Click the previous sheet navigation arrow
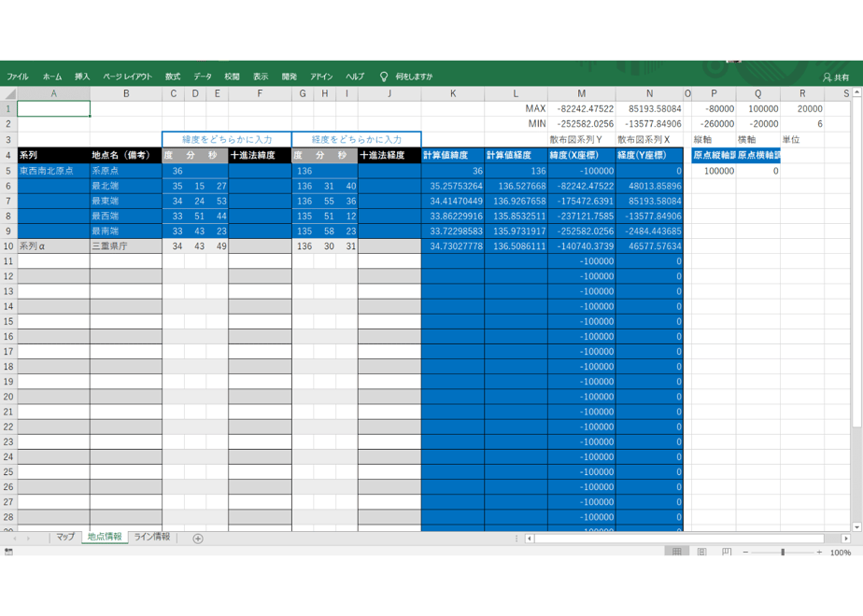 14,539
